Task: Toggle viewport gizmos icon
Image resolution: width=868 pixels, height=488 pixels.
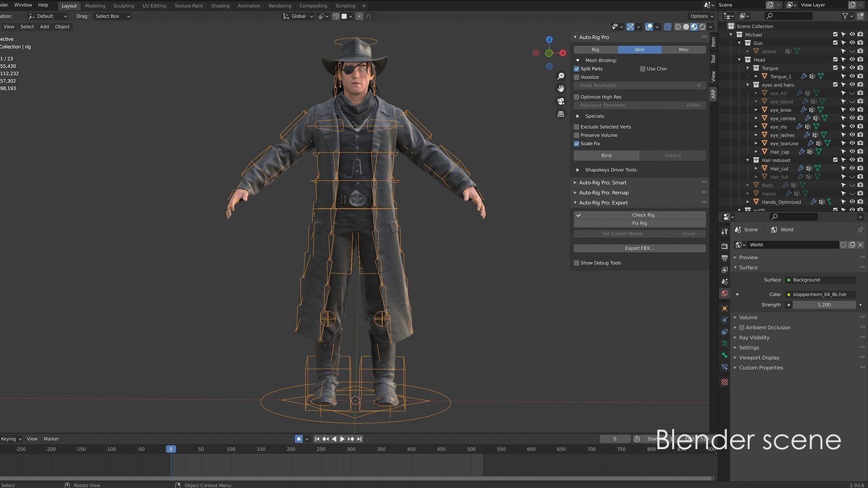Action: tap(630, 27)
